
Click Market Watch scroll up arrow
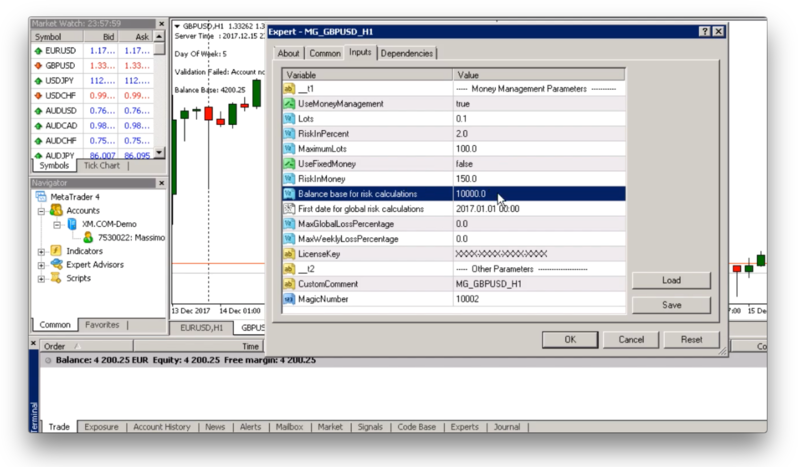click(x=160, y=37)
